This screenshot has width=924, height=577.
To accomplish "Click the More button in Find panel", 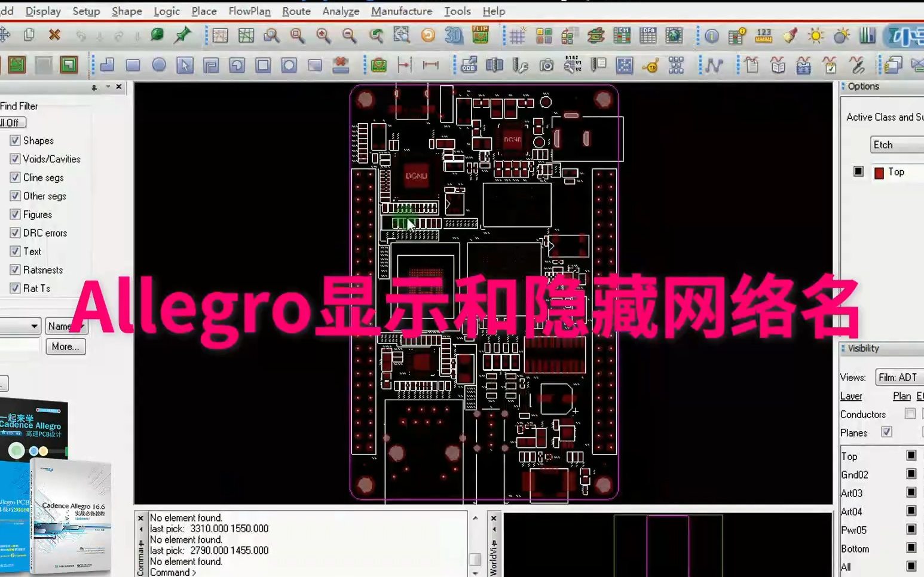I will coord(65,346).
